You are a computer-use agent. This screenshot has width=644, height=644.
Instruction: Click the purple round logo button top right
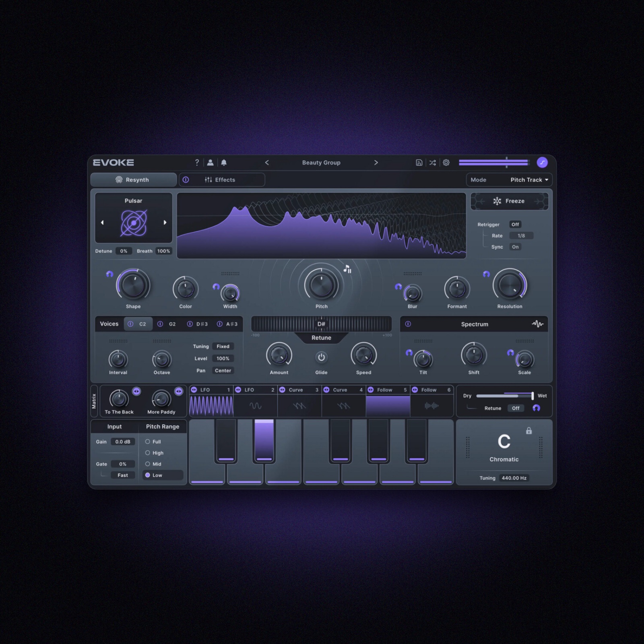542,163
